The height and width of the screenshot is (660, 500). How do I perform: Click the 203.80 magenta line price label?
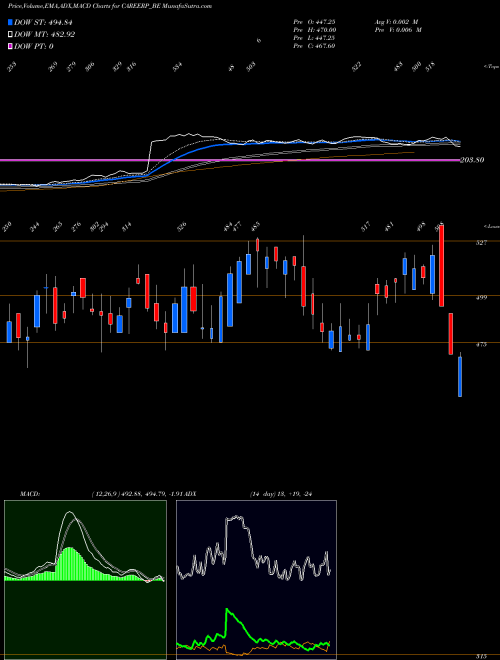pos(472,160)
